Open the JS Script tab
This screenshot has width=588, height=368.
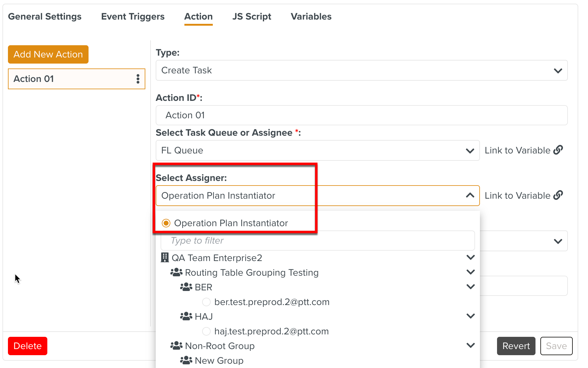pos(252,17)
